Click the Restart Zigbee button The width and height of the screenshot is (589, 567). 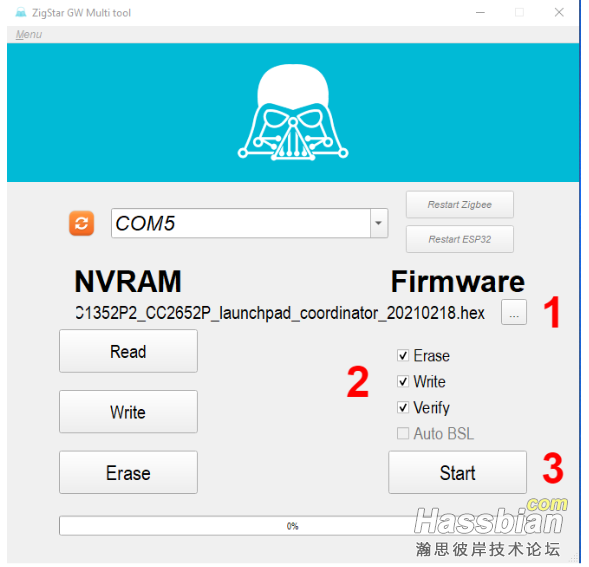(x=459, y=205)
